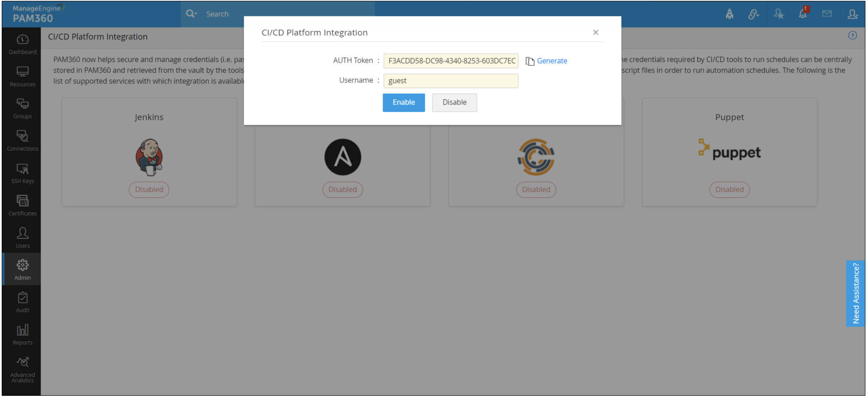Click the Disabled status under Jenkins
Viewport: 868px width, 401px height.
pos(149,189)
